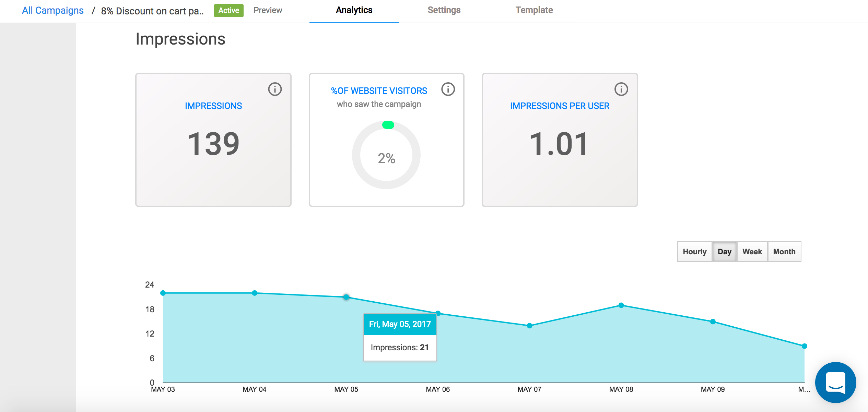Click the green Active status badge
The height and width of the screenshot is (412, 868).
[x=228, y=10]
